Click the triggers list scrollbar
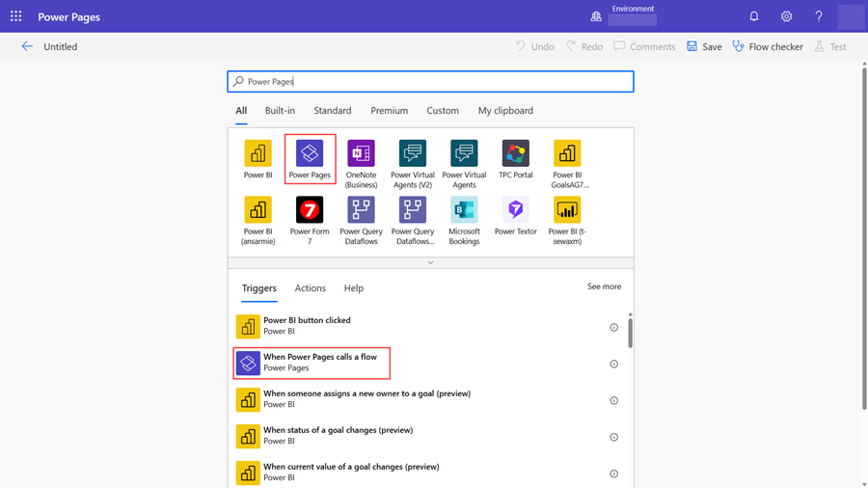 tap(630, 333)
